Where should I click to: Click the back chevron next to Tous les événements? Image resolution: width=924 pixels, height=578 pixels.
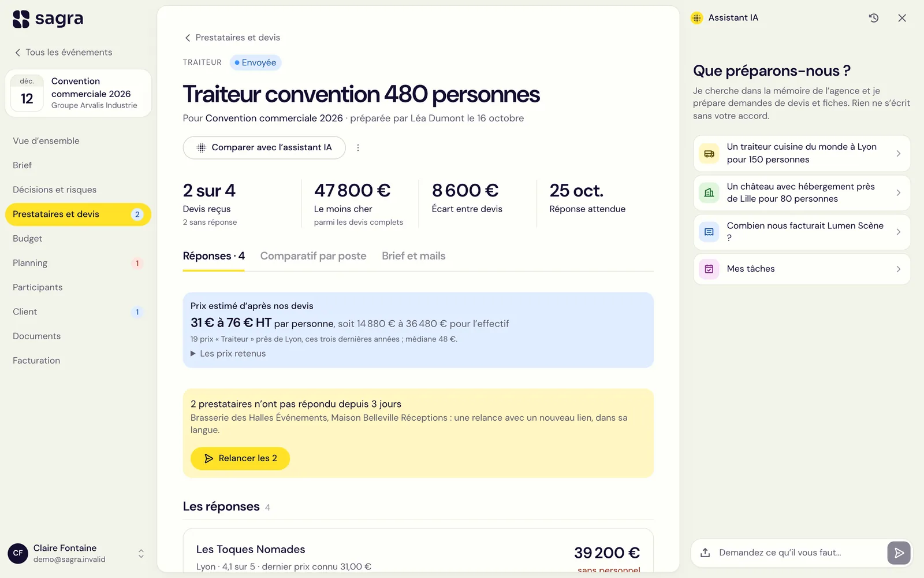[18, 53]
